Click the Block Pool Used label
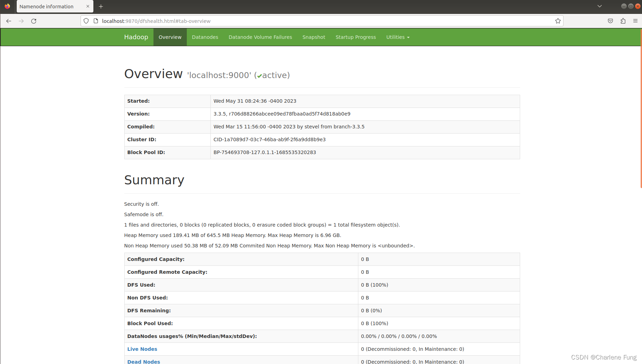The height and width of the screenshot is (364, 642). pyautogui.click(x=150, y=323)
